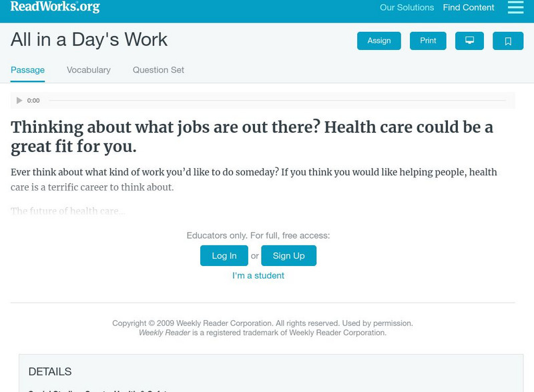Follow the "I'm a student" link
Viewport: 534px width, 392px height.
point(258,275)
